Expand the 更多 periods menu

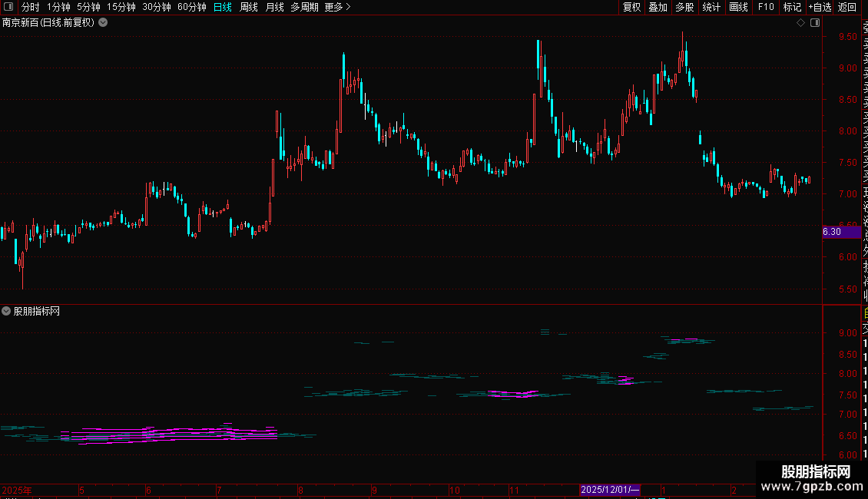coord(338,7)
